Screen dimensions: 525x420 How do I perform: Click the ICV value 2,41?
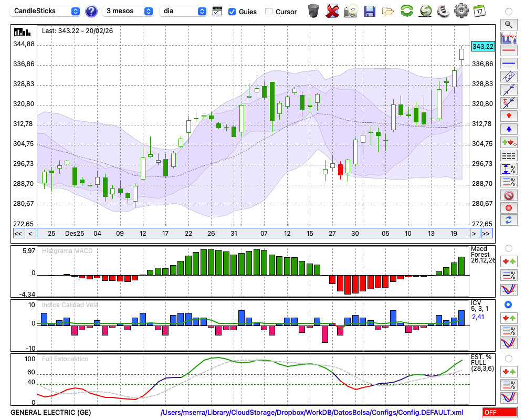tap(478, 317)
